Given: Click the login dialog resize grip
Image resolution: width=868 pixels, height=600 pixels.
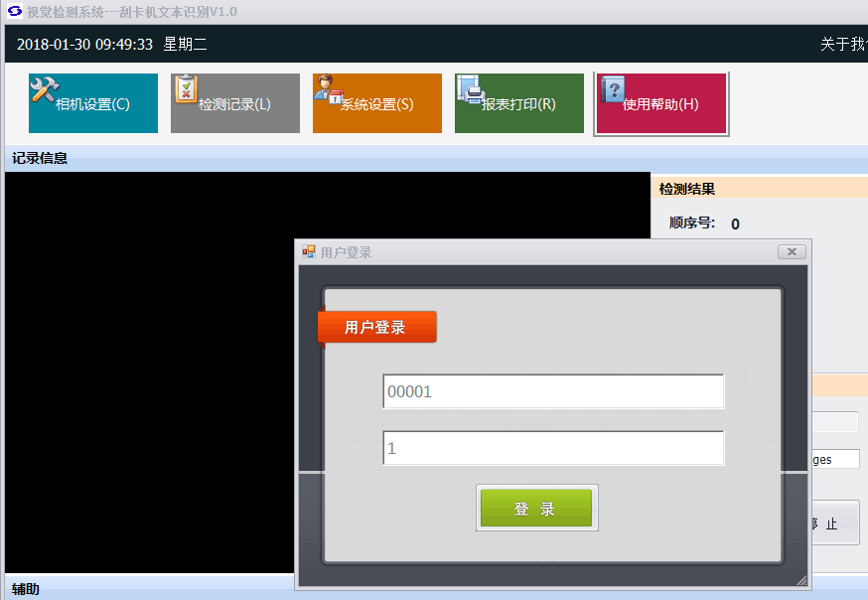Looking at the screenshot, I should (x=802, y=580).
